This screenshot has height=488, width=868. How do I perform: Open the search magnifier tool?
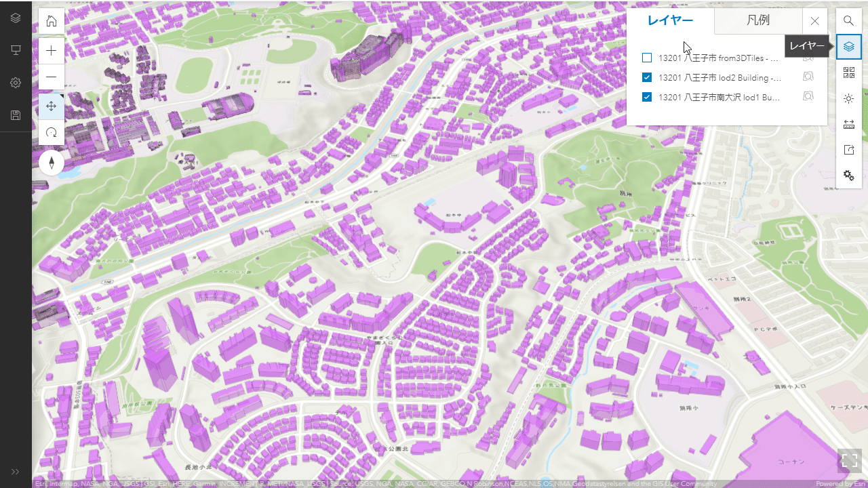click(x=848, y=21)
